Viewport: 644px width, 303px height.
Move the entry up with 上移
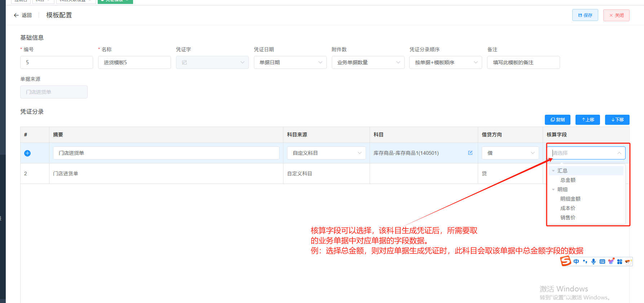[x=588, y=120]
